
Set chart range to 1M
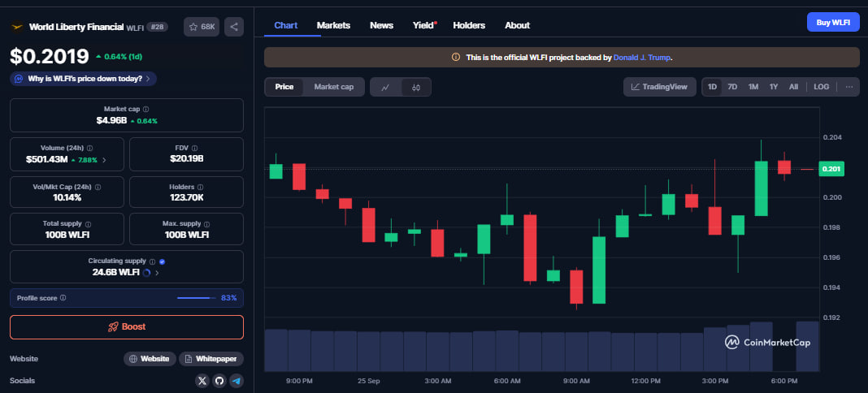pos(753,87)
